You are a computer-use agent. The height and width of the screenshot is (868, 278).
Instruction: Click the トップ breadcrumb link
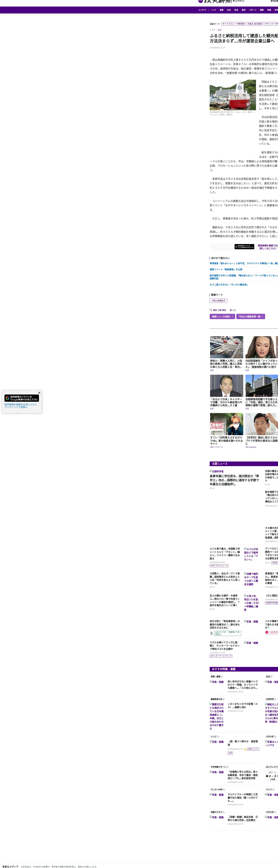pos(212,30)
